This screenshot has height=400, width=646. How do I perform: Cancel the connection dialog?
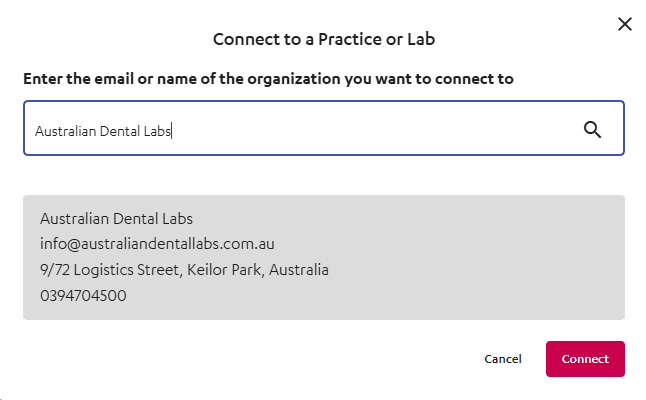pyautogui.click(x=503, y=359)
